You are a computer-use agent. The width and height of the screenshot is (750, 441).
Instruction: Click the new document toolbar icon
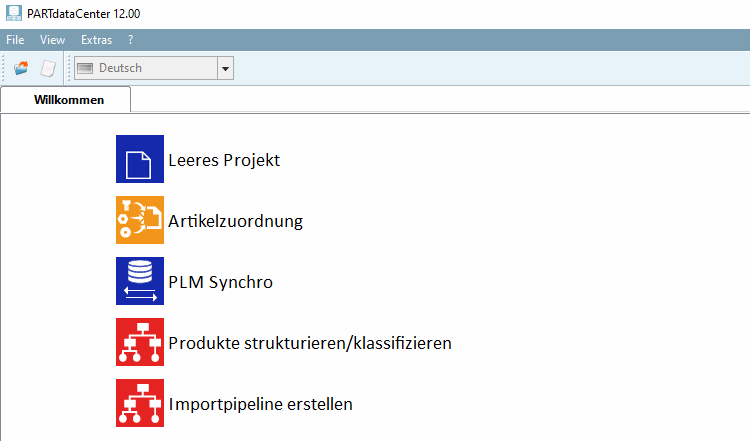click(x=47, y=68)
